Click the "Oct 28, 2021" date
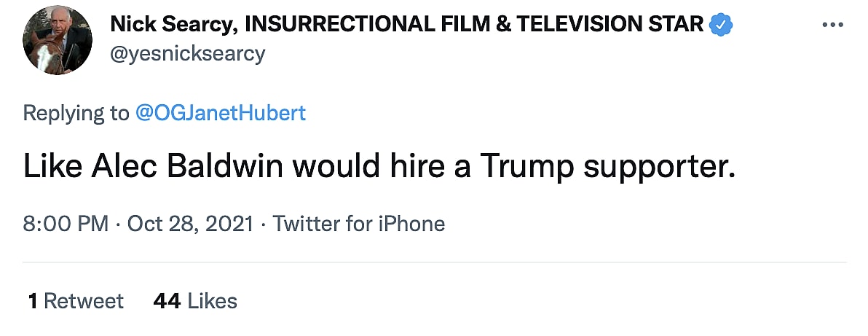Image resolution: width=868 pixels, height=336 pixels. 190,223
